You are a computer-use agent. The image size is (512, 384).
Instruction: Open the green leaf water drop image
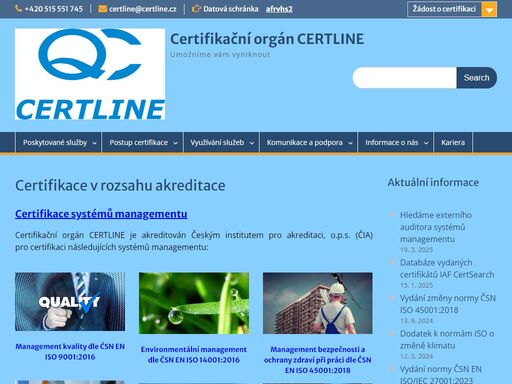pyautogui.click(x=194, y=303)
